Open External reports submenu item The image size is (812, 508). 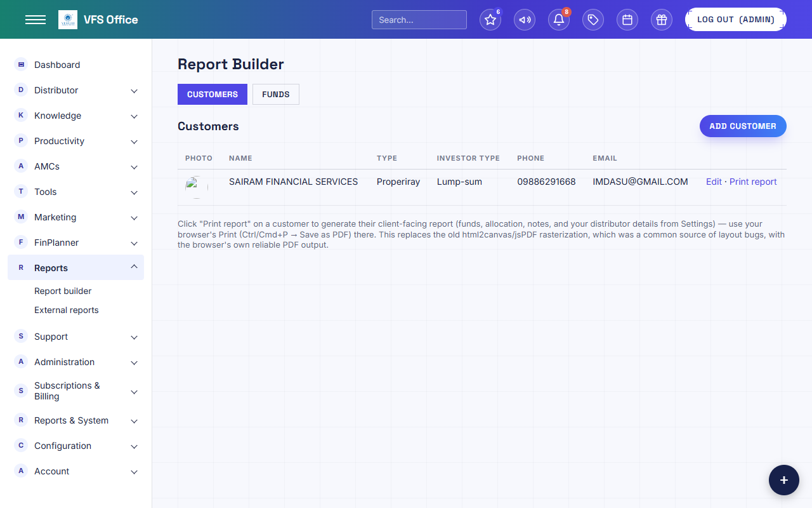(x=67, y=310)
